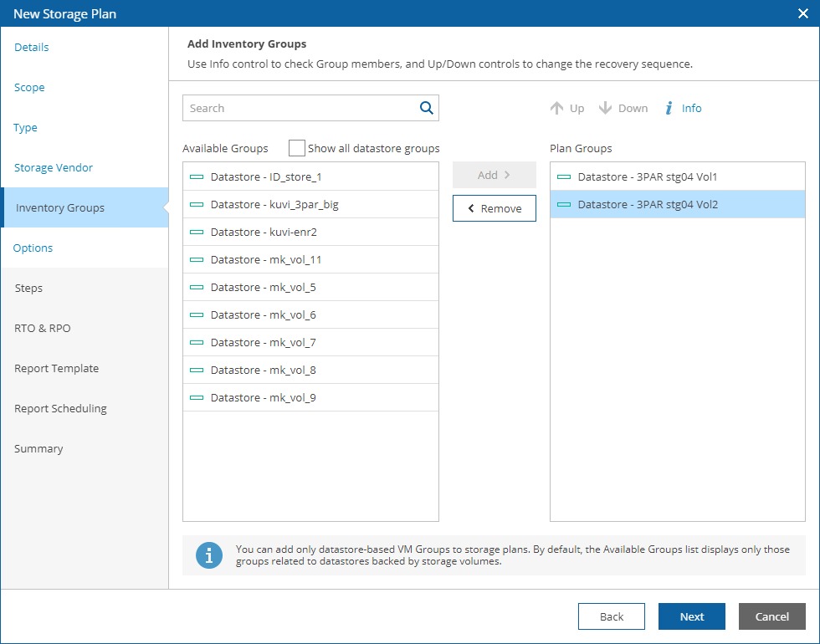The height and width of the screenshot is (644, 820).
Task: Click datastore icon next to ID_store_1
Action: click(197, 177)
